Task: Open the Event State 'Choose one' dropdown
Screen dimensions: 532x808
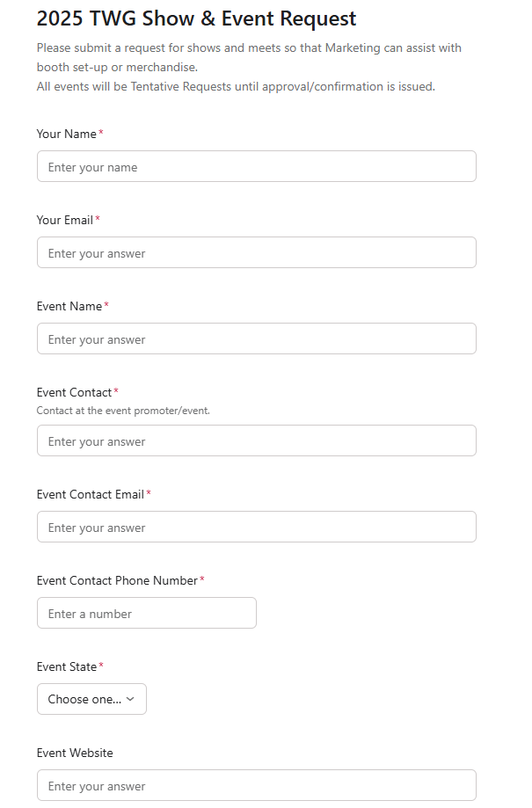Action: (85, 699)
